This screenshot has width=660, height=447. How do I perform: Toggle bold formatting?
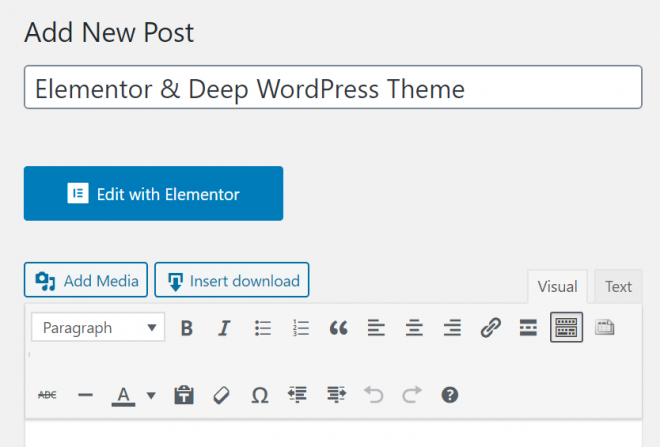pyautogui.click(x=186, y=328)
